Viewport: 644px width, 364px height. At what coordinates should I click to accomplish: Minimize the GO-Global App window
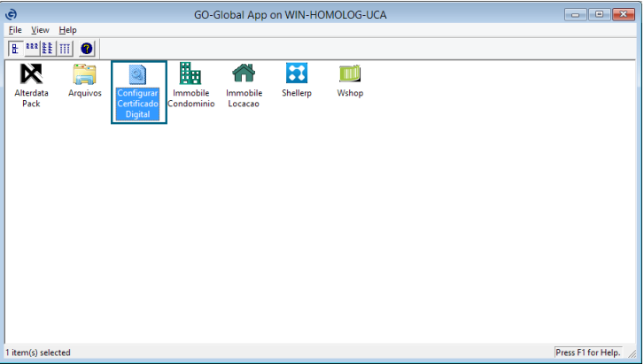tap(576, 14)
